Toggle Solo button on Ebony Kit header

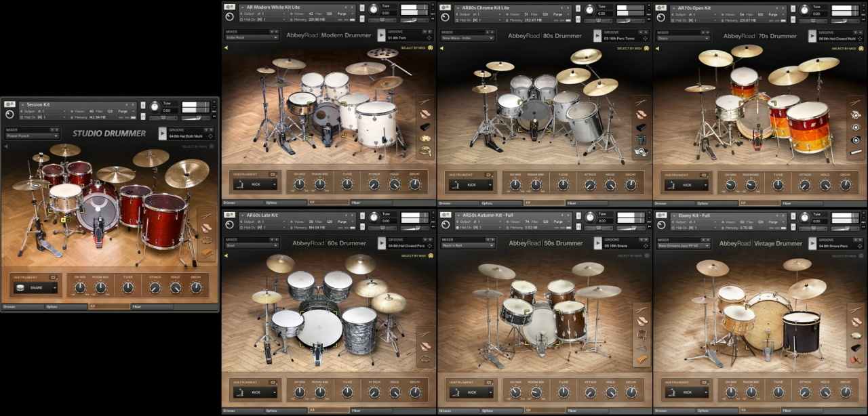[x=794, y=215]
